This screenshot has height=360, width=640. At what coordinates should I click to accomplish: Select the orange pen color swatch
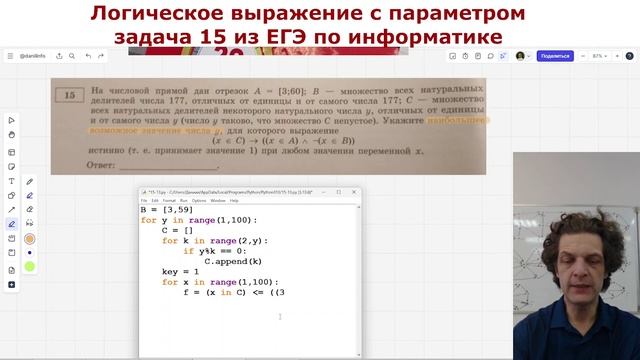(29, 239)
